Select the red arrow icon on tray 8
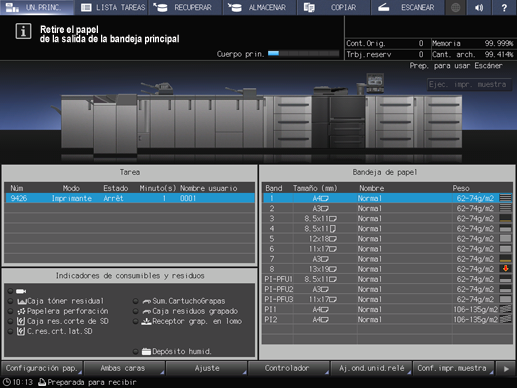This screenshot has width=517, height=388. click(x=505, y=269)
